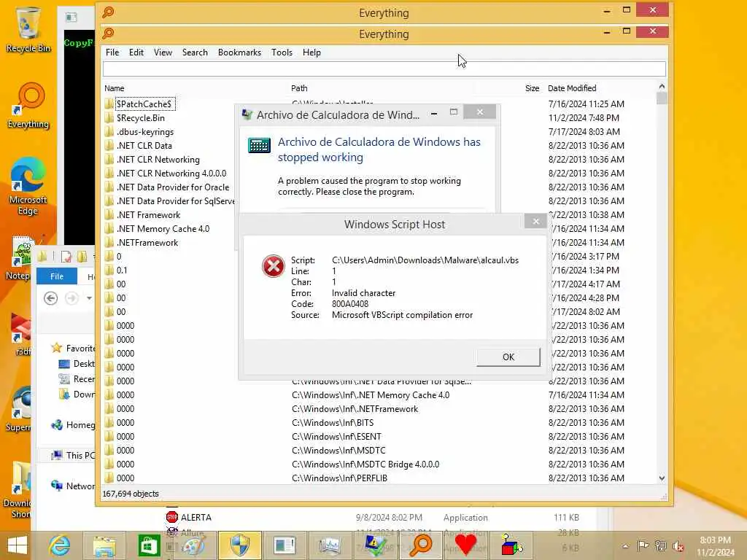Open network tray icon
The width and height of the screenshot is (747, 560).
[x=660, y=545]
